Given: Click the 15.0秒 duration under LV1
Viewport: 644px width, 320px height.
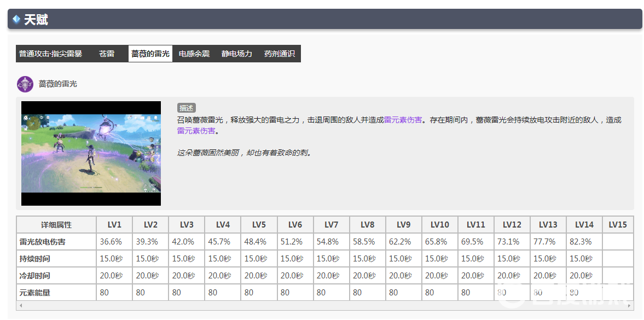Looking at the screenshot, I should pyautogui.click(x=111, y=259).
